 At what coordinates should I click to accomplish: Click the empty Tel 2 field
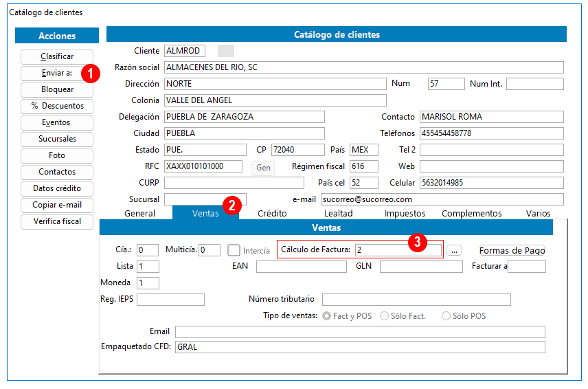[x=492, y=150]
